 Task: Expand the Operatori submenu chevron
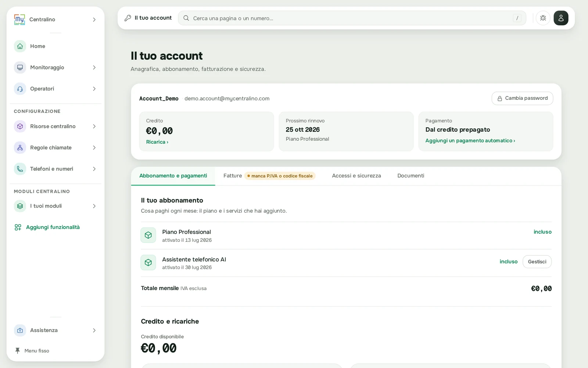pyautogui.click(x=94, y=89)
